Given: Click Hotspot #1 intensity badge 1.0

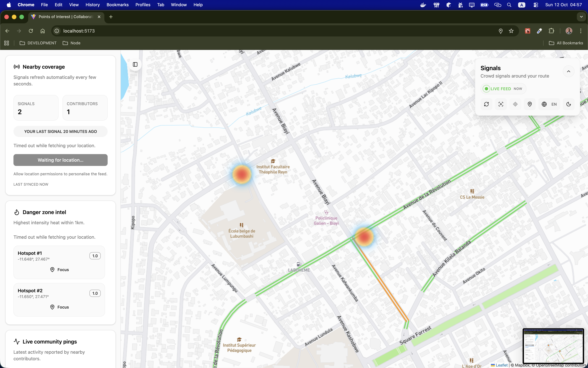Looking at the screenshot, I should pyautogui.click(x=95, y=256).
